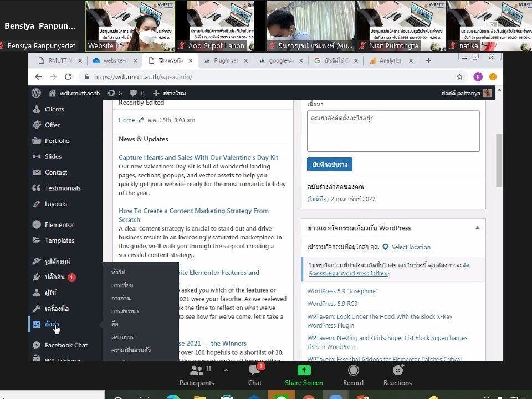Click the สร้างใหม่ plus new item
This screenshot has height=399, width=532.
pyautogui.click(x=170, y=93)
